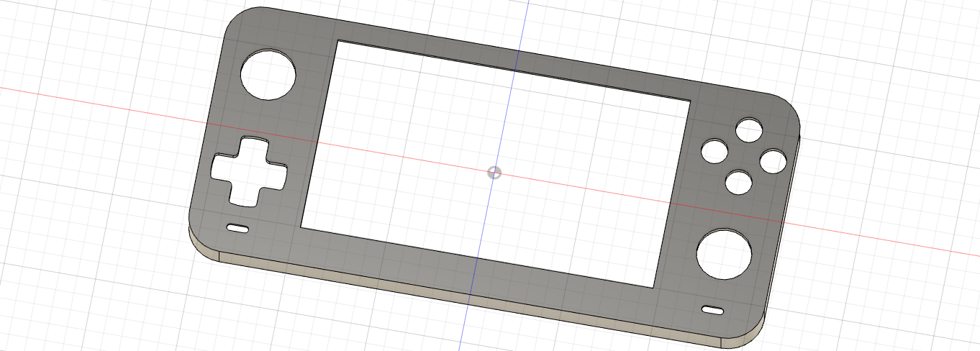Select the origin point at the model center

coord(494,172)
